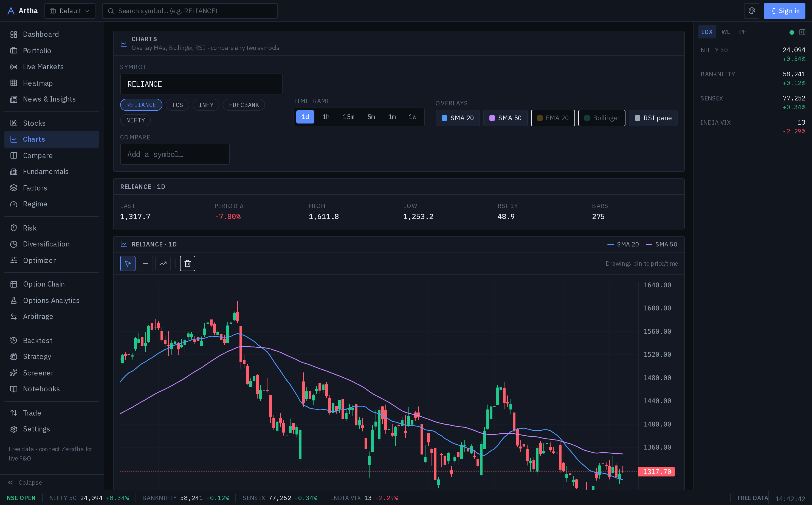Select Charts in the sidebar
This screenshot has width=812, height=505.
[52, 139]
